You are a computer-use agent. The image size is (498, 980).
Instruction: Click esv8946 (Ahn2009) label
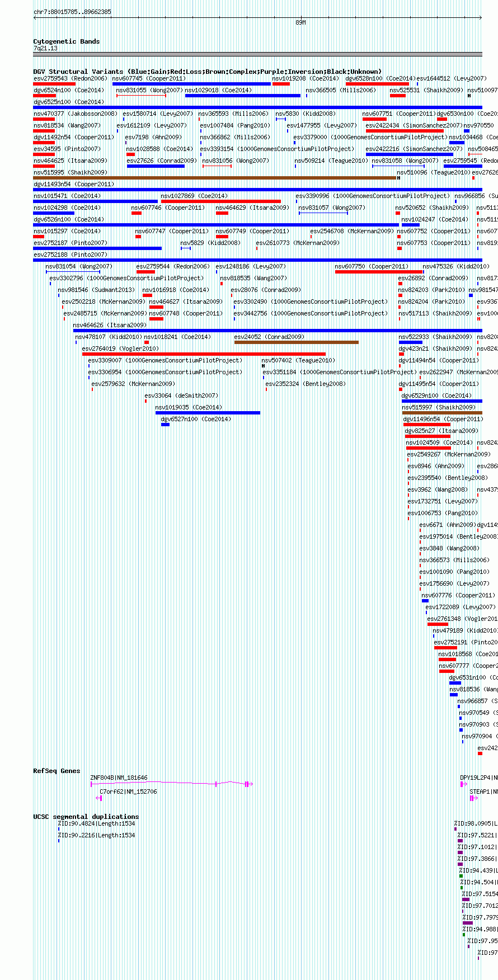[436, 467]
